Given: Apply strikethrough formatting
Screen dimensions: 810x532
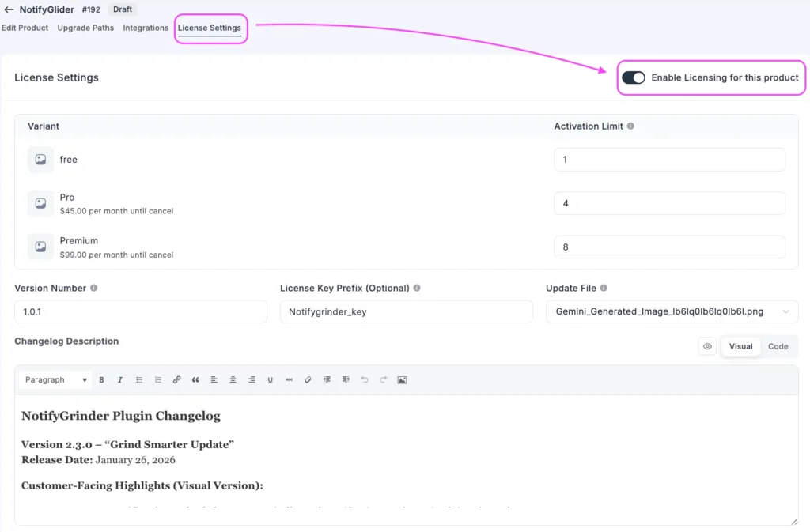Looking at the screenshot, I should pyautogui.click(x=289, y=379).
